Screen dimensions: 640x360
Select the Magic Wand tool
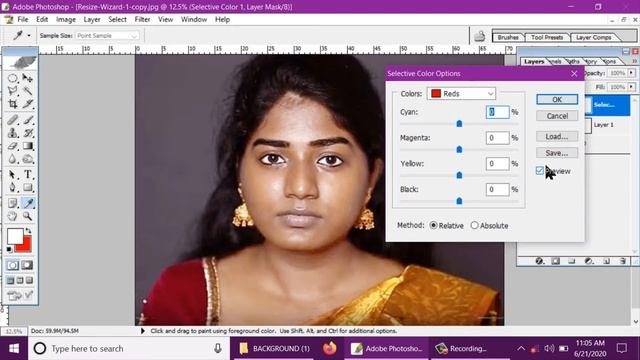click(x=28, y=91)
